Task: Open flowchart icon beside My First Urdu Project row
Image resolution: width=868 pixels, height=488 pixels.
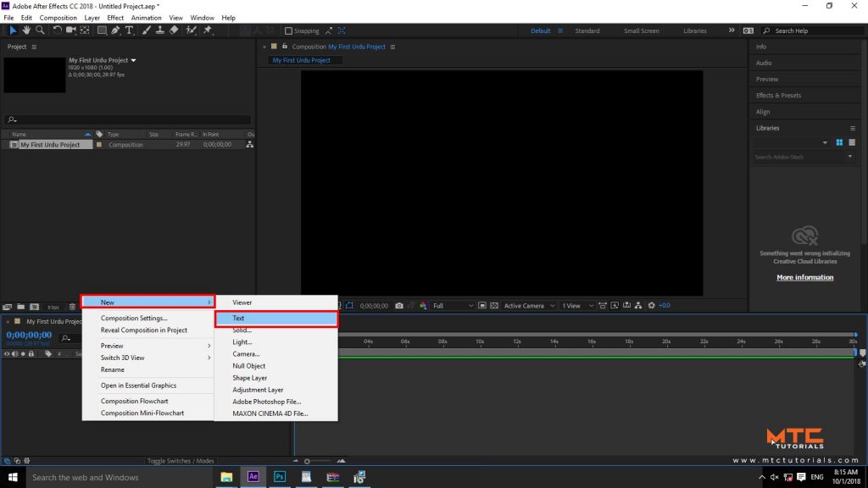Action: (250, 144)
